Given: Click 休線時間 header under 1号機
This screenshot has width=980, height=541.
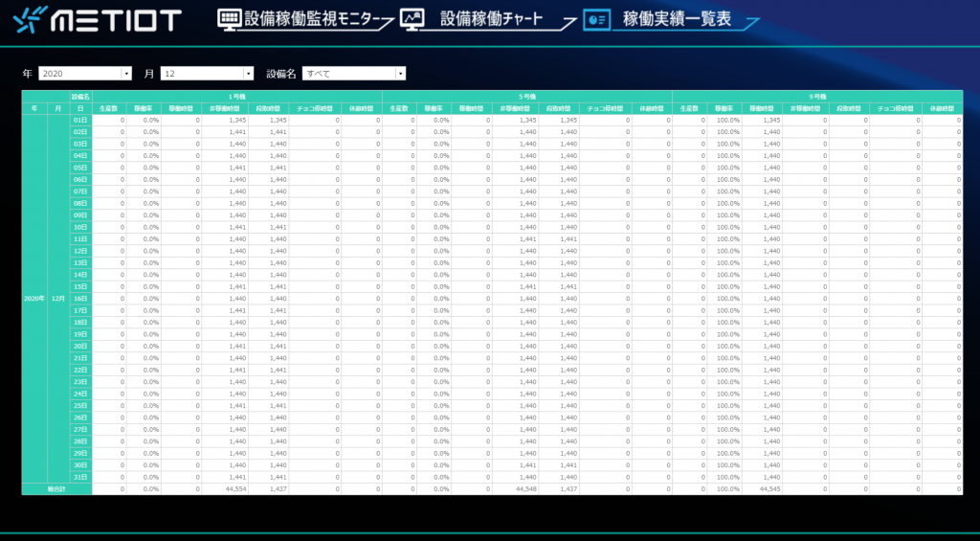Looking at the screenshot, I should coord(362,108).
